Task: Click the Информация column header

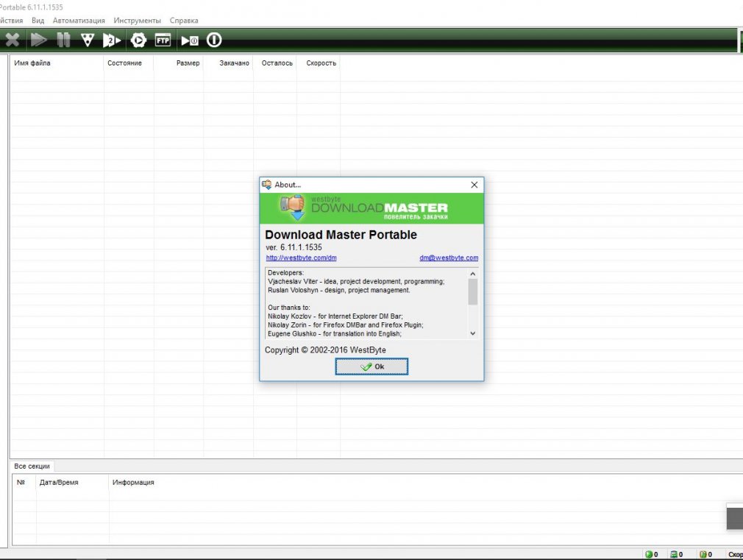Action: pyautogui.click(x=133, y=482)
